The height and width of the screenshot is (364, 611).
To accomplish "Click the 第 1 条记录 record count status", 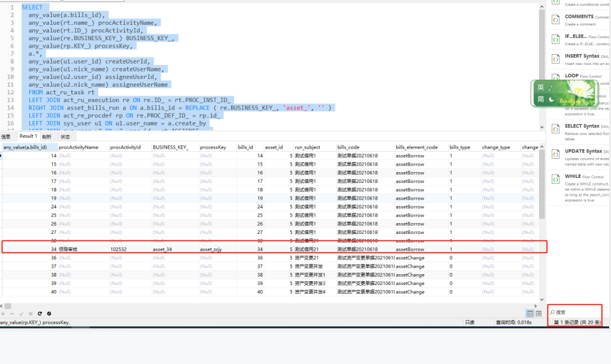I will pyautogui.click(x=577, y=323).
